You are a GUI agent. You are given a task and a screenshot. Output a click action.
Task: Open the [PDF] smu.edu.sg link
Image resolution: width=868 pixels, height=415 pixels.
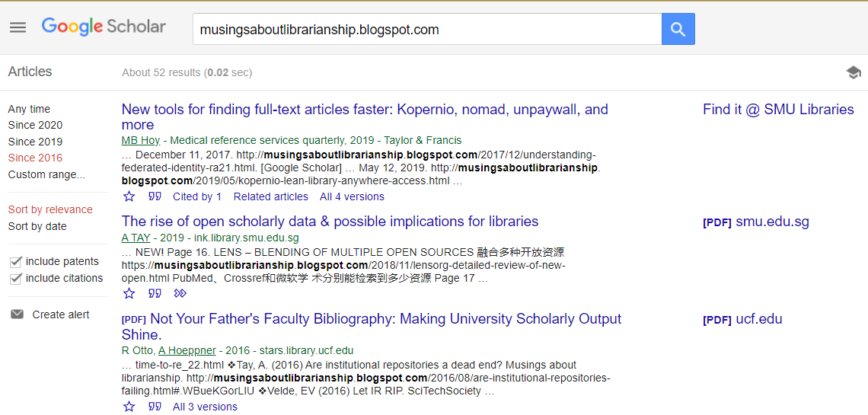[x=756, y=222]
